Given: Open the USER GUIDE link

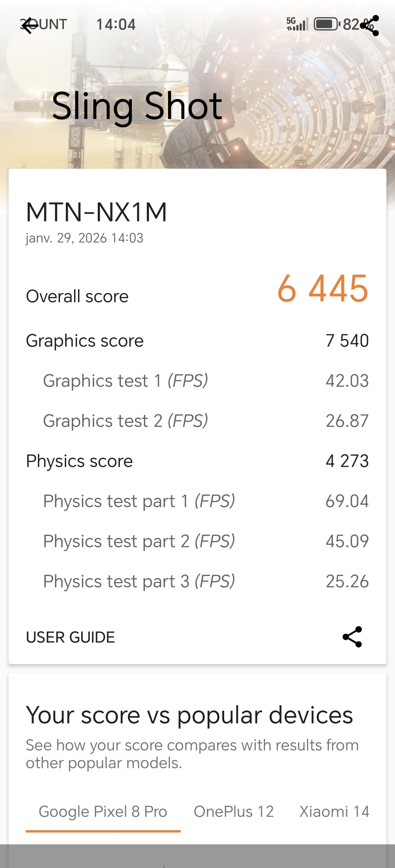Looking at the screenshot, I should 70,637.
